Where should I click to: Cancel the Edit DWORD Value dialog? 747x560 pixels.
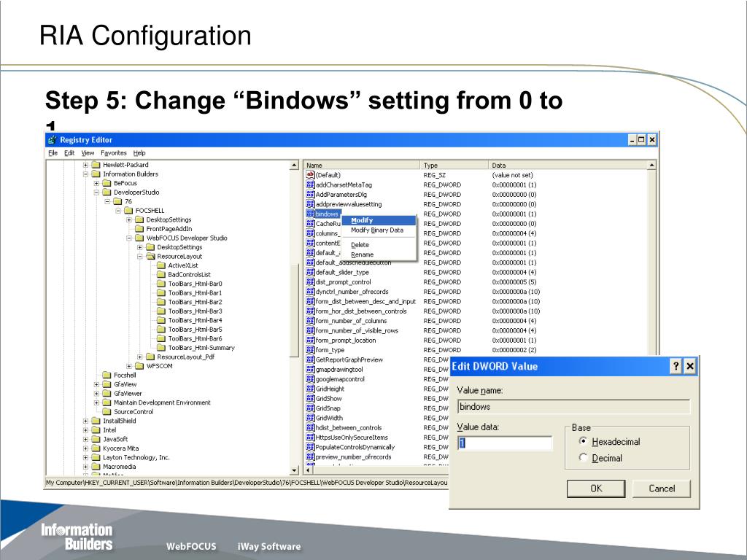(x=662, y=489)
